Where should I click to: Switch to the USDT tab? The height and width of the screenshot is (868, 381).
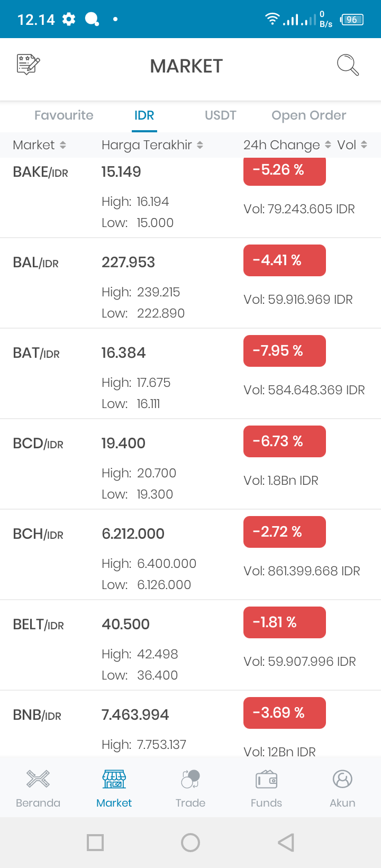(221, 115)
